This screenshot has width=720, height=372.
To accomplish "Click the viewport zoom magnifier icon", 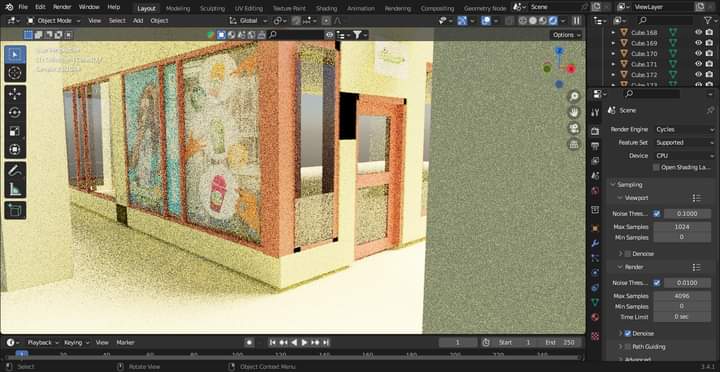I will pyautogui.click(x=574, y=96).
